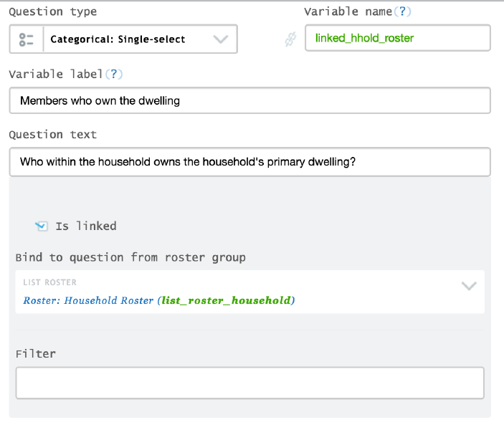Click the single-select icon in Question type
This screenshot has height=430, width=504.
pyautogui.click(x=27, y=39)
